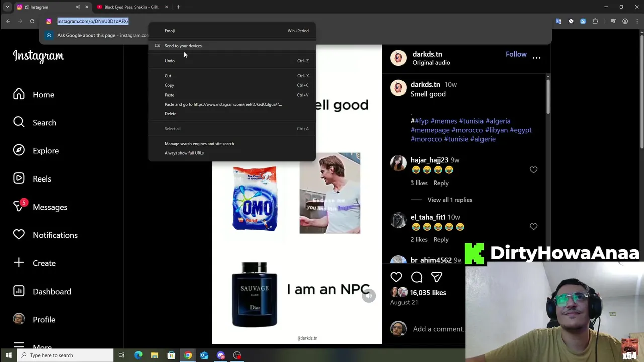Viewport: 644px width, 362px height.
Task: Click Add a comment field
Action: click(438, 329)
